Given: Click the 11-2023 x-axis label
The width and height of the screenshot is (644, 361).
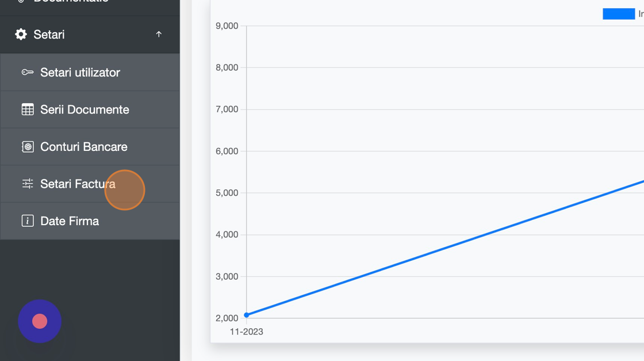Looking at the screenshot, I should 246,332.
